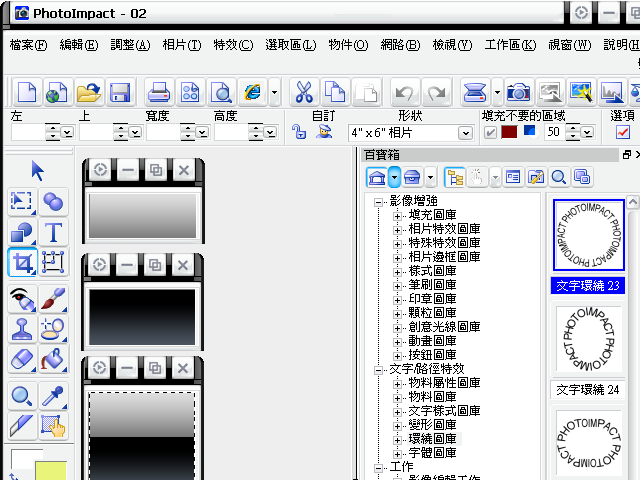The image size is (640, 480).
Task: Click the dark red fill color swatch
Action: (509, 132)
